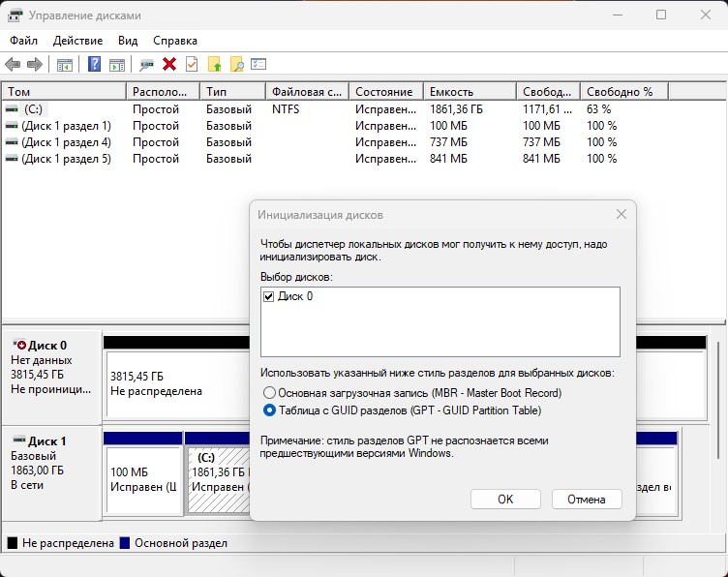
Task: Click the properties checkmark document icon
Action: click(x=192, y=64)
